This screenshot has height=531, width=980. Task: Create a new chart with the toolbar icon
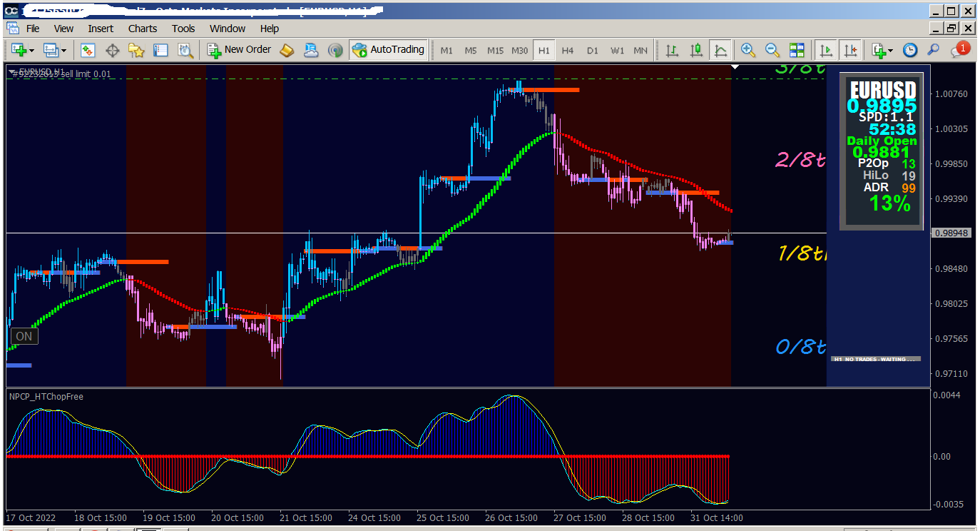(x=19, y=50)
